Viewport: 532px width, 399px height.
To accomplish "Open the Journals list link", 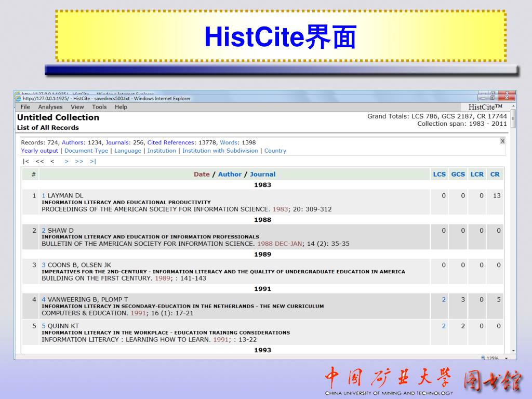I will point(118,142).
